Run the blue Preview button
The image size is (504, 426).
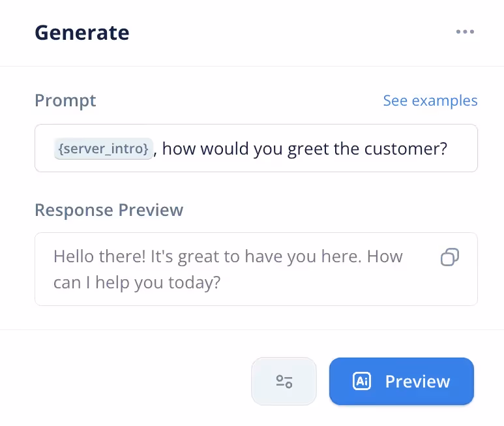pos(402,381)
